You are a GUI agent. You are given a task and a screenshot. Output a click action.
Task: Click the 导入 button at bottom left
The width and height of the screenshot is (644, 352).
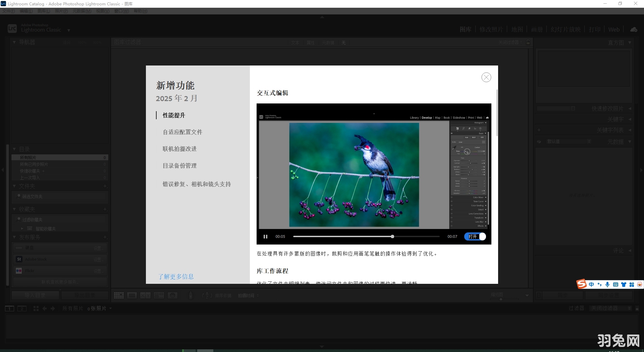click(35, 295)
